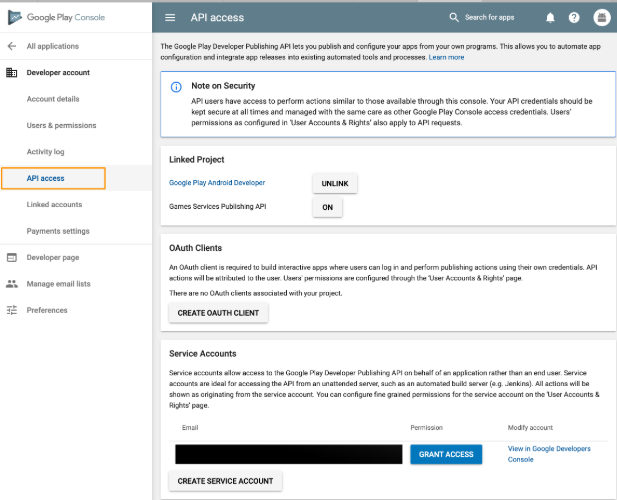
Task: Click the Developer account building icon
Action: click(x=12, y=72)
